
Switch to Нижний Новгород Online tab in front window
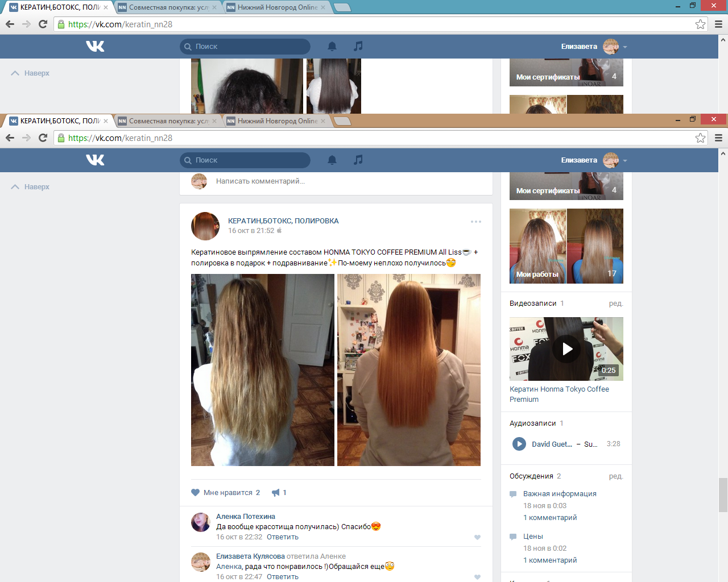tap(276, 120)
